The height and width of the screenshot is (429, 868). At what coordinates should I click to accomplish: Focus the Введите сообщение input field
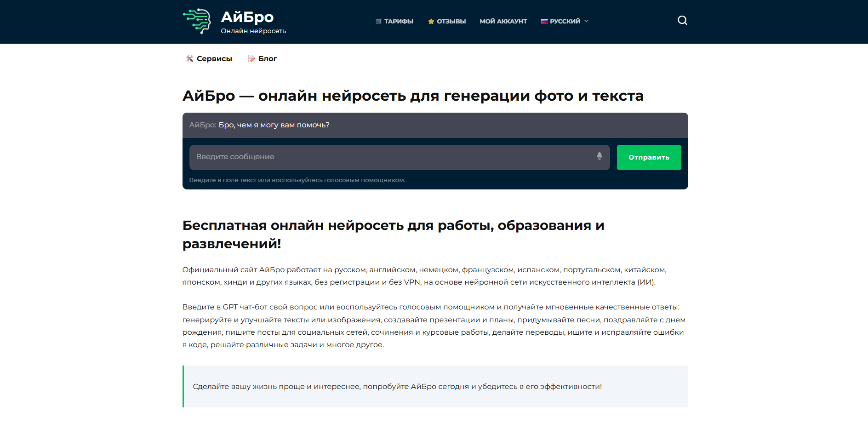click(391, 157)
